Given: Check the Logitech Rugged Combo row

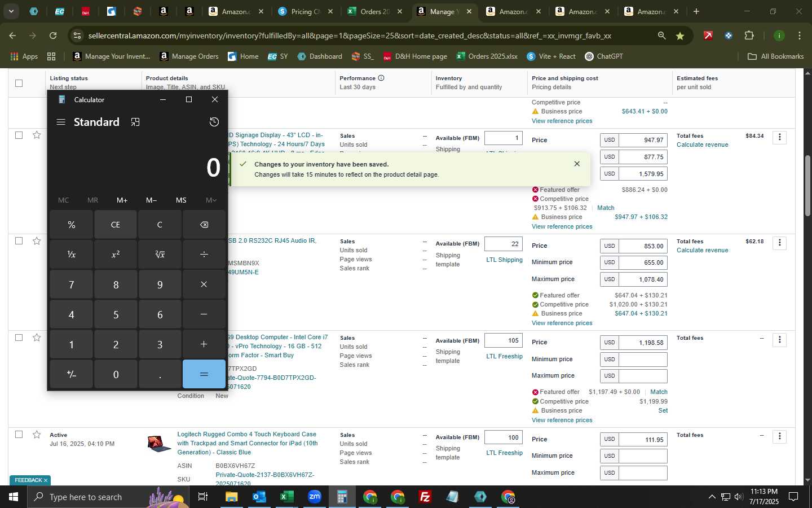Looking at the screenshot, I should [19, 435].
